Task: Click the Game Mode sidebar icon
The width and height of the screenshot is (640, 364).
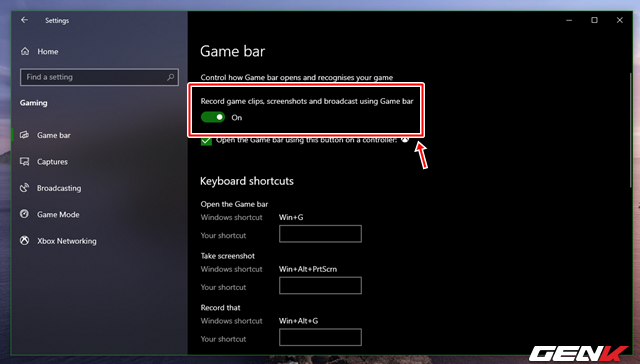Action: tap(24, 214)
